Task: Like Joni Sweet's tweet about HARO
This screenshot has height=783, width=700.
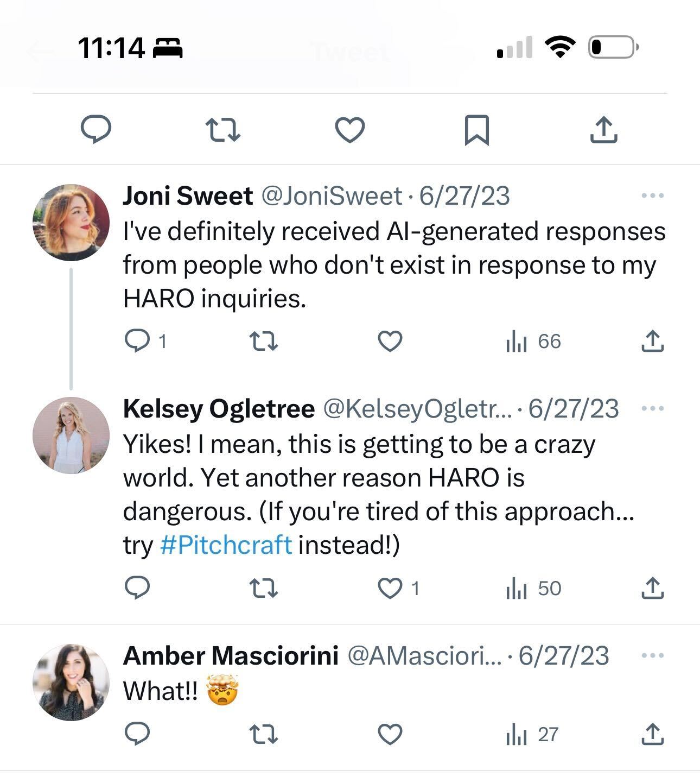Action: 390,341
